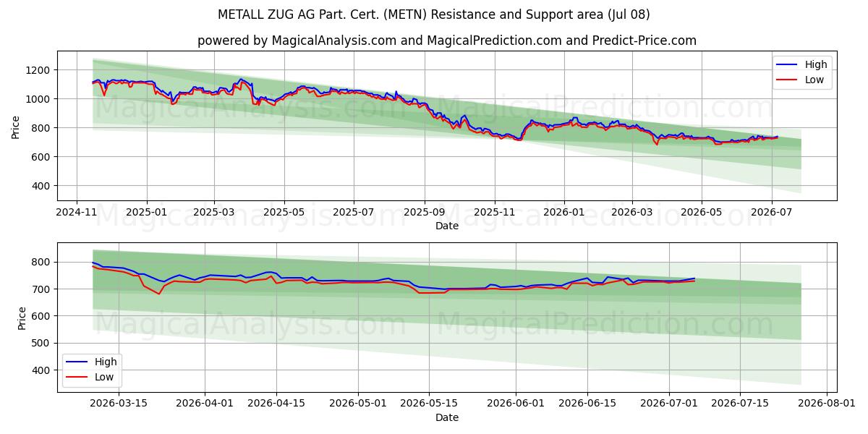868x434 pixels.
Task: Click the '2026-04-01' date label
Action: tap(205, 403)
